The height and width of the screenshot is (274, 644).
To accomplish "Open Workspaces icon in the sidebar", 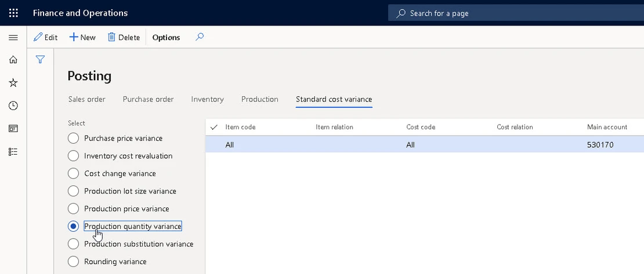I will [x=13, y=129].
